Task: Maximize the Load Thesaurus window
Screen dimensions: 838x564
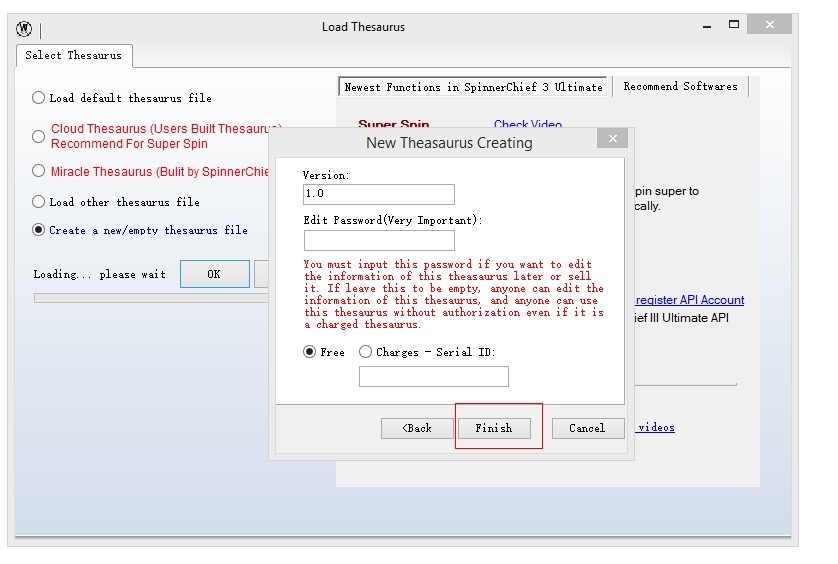Action: tap(733, 25)
